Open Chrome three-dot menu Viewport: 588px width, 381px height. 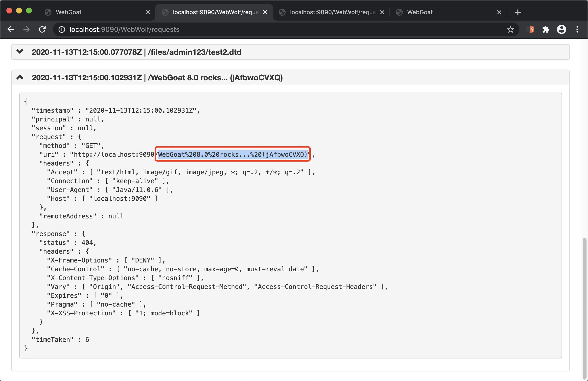[x=577, y=29]
